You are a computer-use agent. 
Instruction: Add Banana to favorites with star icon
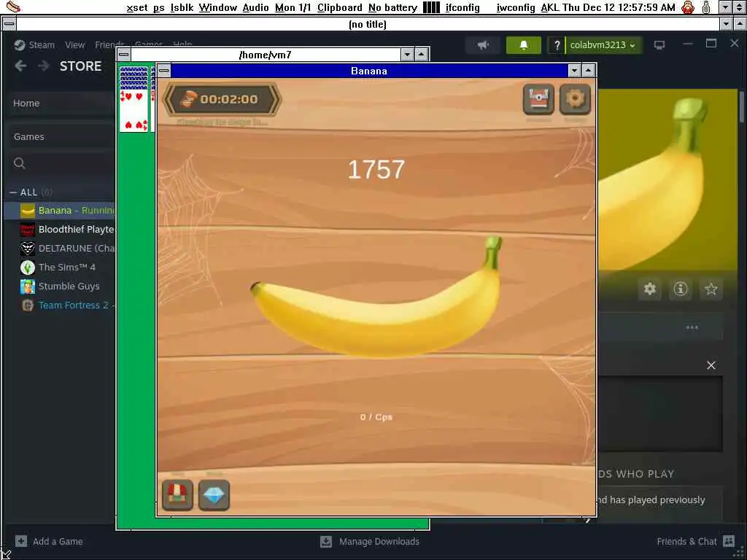coord(711,289)
